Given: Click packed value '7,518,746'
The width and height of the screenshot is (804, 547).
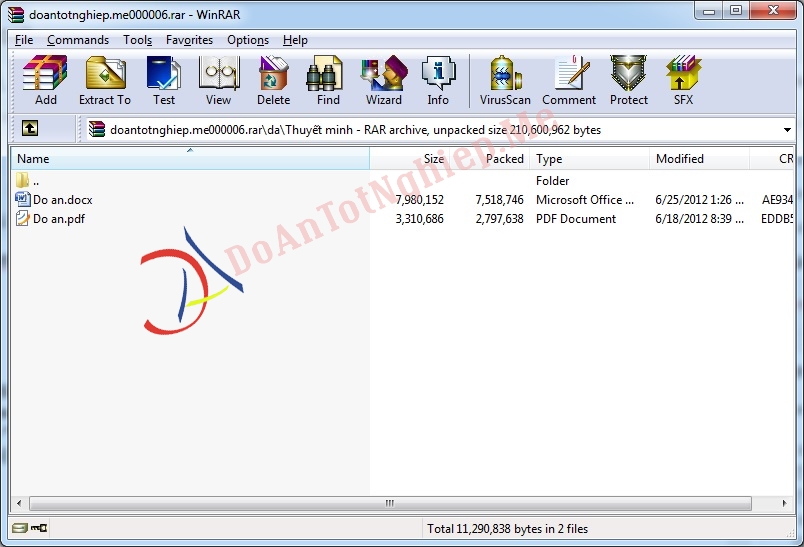Looking at the screenshot, I should point(499,199).
